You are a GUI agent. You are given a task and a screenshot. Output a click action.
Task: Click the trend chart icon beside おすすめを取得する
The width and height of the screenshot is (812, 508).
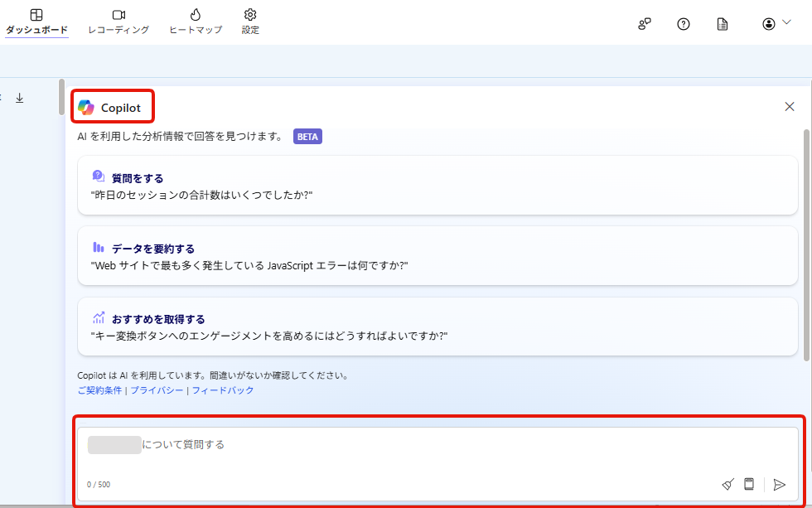pyautogui.click(x=99, y=317)
